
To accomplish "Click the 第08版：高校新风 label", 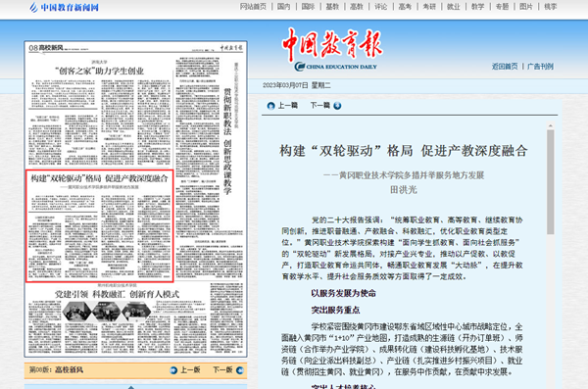I will click(56, 369).
